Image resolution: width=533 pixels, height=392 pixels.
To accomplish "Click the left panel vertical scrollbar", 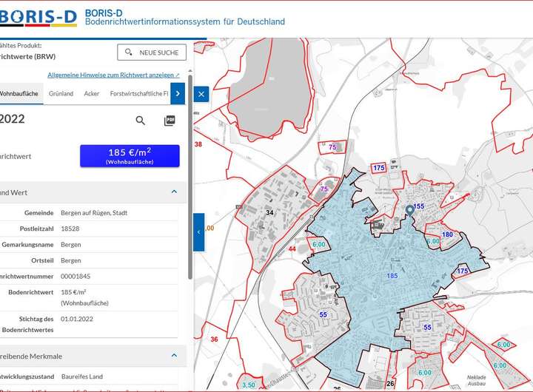I will 190,177.
